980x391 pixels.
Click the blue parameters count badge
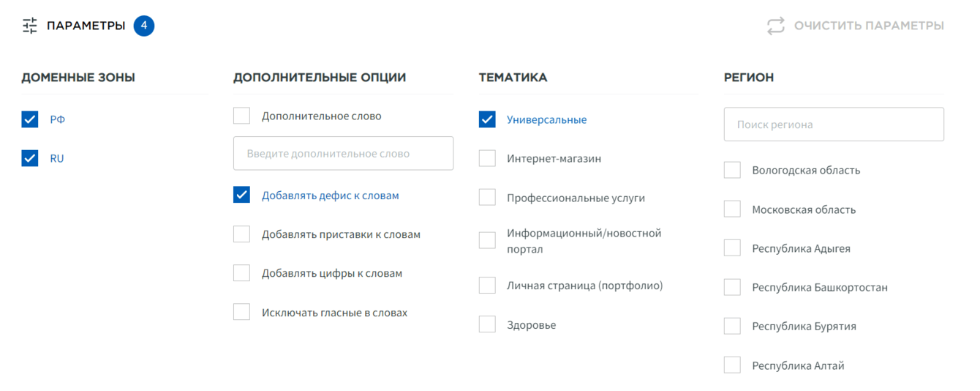pyautogui.click(x=144, y=26)
